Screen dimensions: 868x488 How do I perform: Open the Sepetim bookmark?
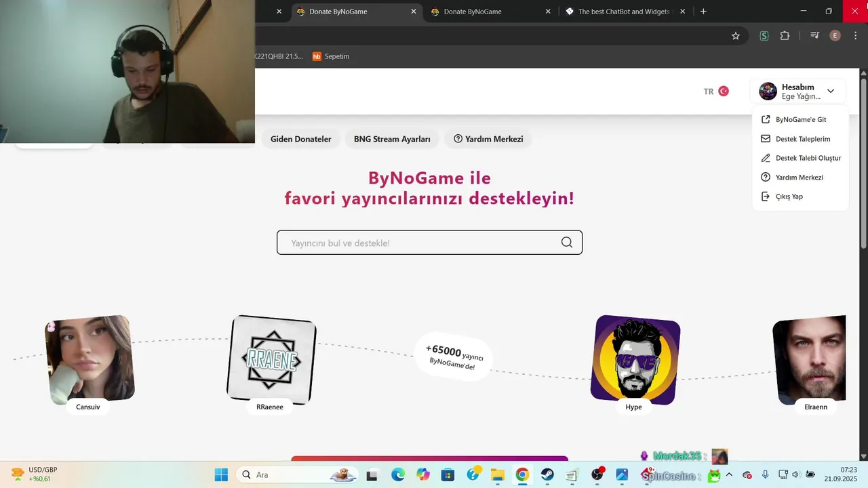pos(331,56)
